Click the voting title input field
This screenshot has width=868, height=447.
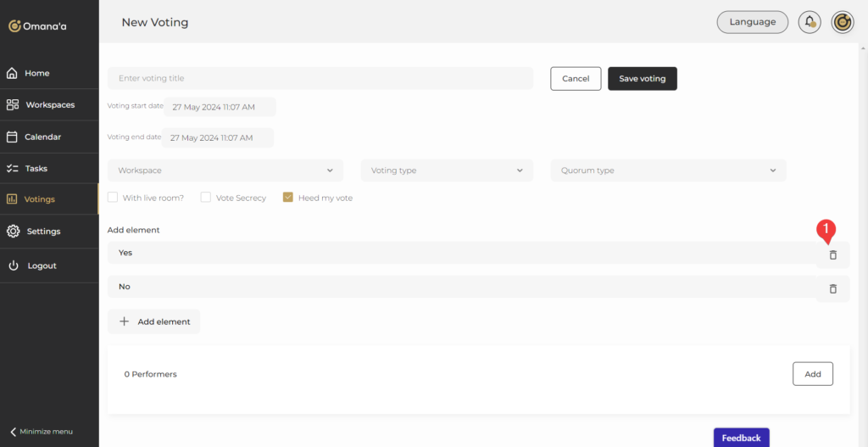coord(320,78)
